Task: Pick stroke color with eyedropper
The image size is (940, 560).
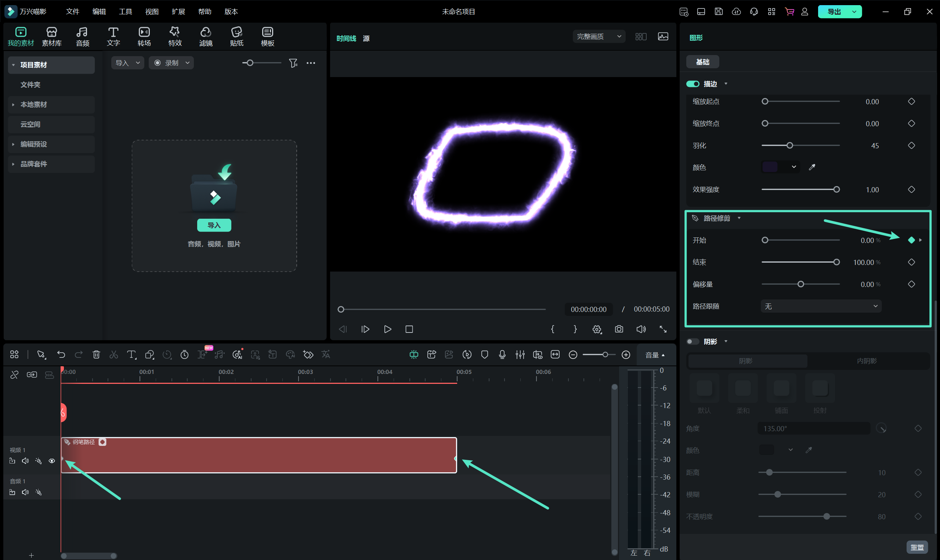Action: tap(811, 167)
